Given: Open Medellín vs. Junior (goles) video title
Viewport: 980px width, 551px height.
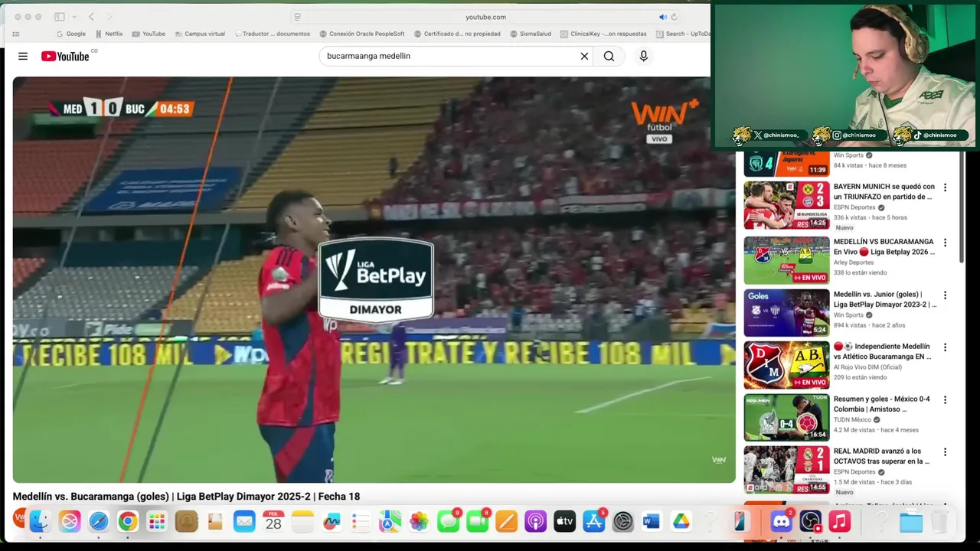Looking at the screenshot, I should coord(884,299).
